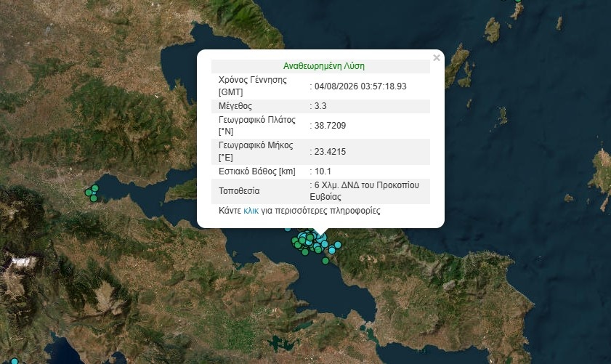Click the Μέγεθος value 3.3
Image resolution: width=611 pixels, height=364 pixels.
click(320, 106)
